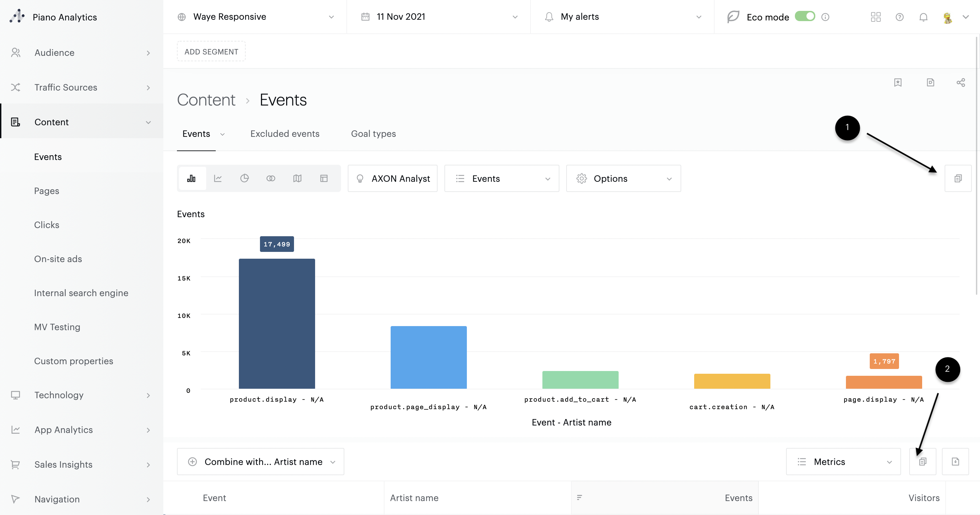Select the map visualization icon

(x=297, y=178)
